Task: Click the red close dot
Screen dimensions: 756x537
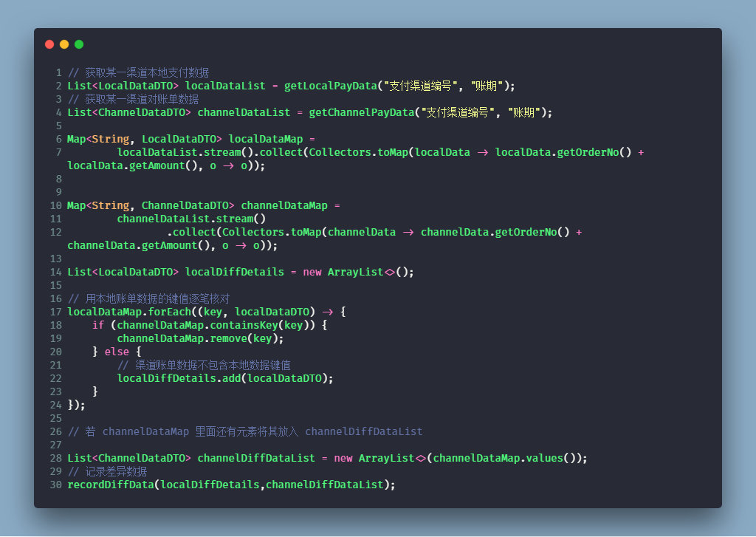Action: 49,44
